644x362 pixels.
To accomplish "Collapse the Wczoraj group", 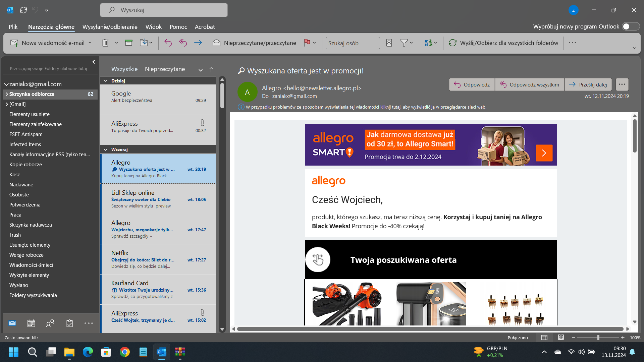I will click(106, 149).
